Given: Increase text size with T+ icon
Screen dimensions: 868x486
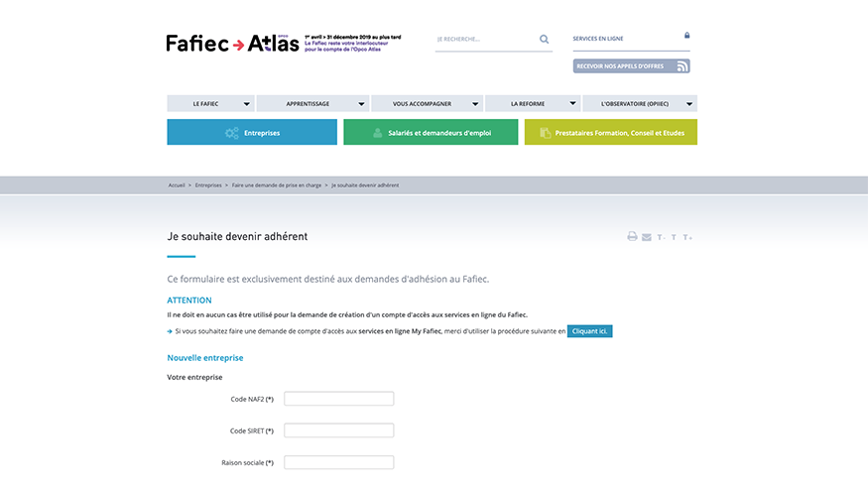Looking at the screenshot, I should [x=687, y=237].
